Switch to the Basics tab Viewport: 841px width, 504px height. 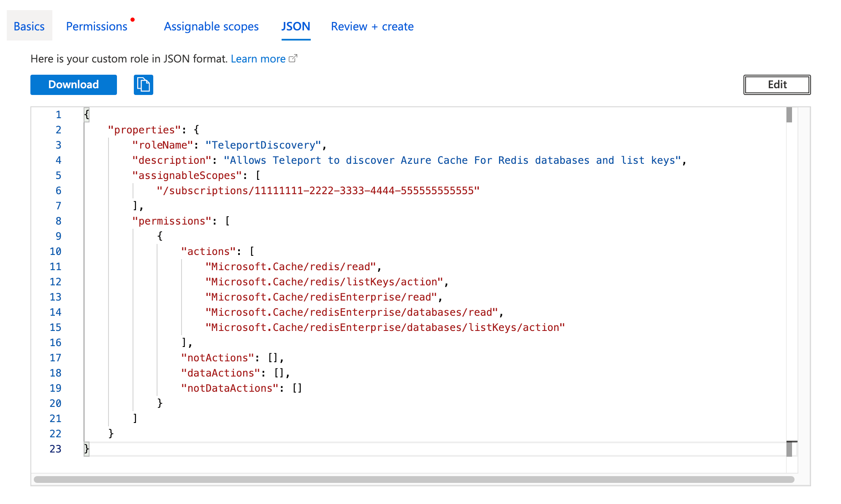pyautogui.click(x=29, y=26)
